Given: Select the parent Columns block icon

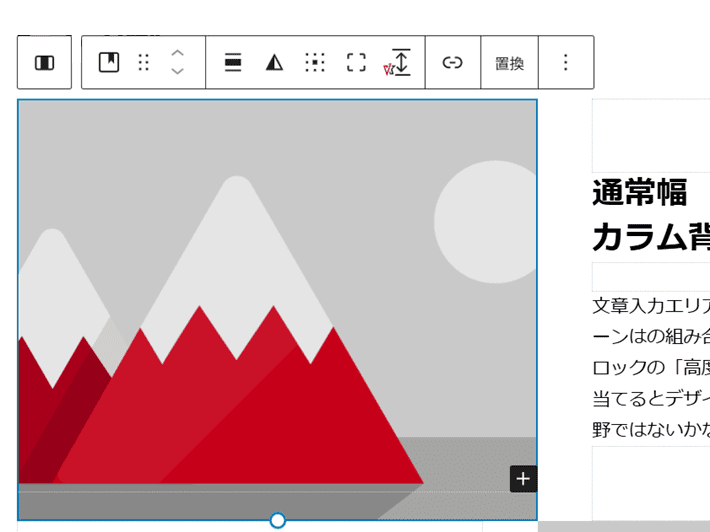Looking at the screenshot, I should [x=44, y=62].
